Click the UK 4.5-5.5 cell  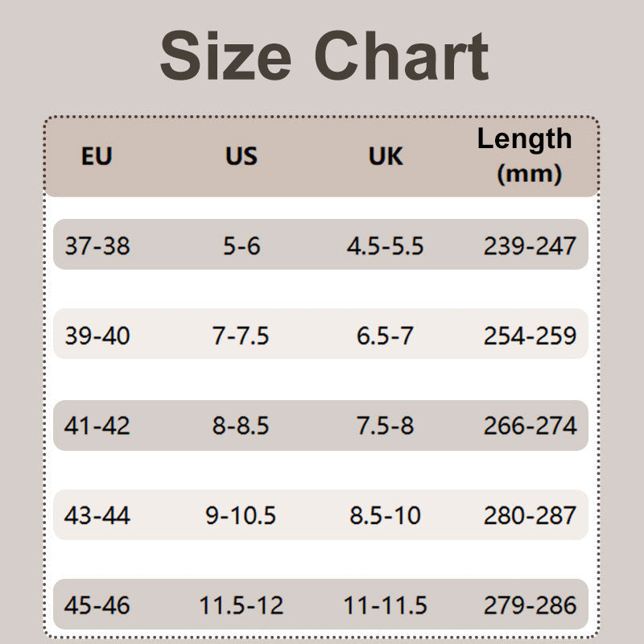click(385, 246)
